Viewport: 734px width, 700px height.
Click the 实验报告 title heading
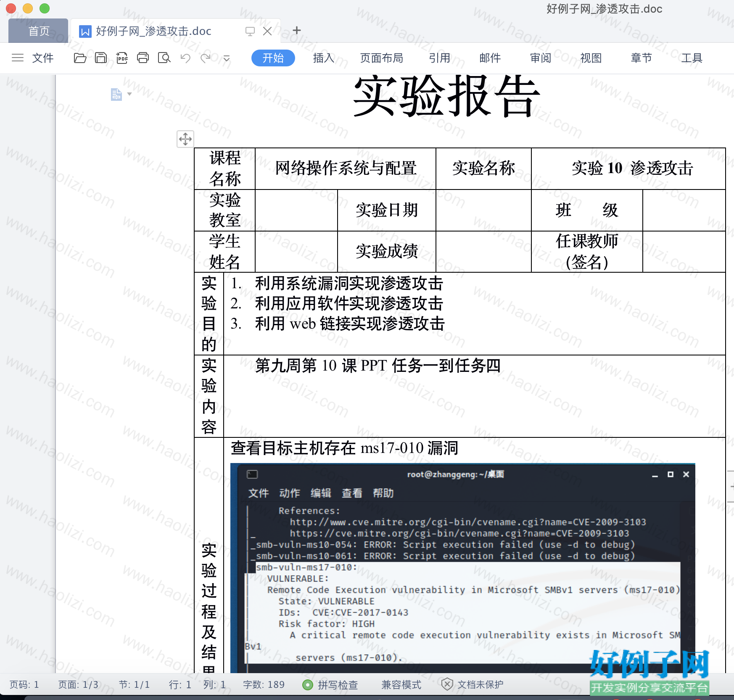(x=446, y=96)
